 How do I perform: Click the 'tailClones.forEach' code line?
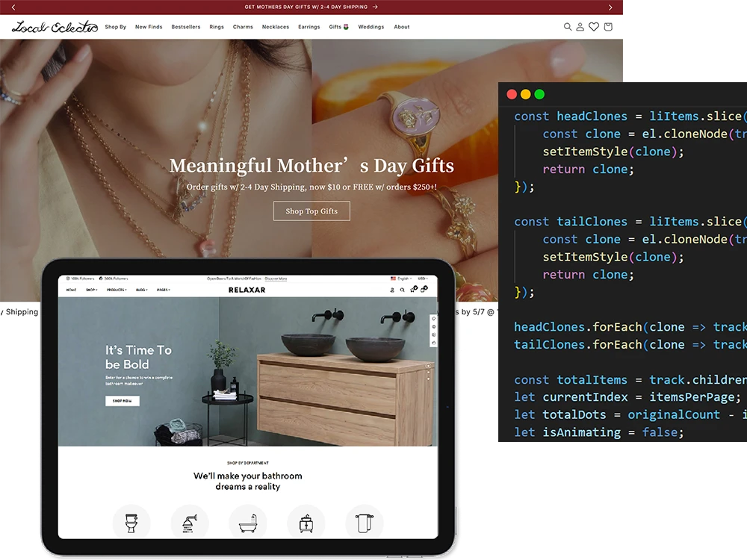point(630,345)
